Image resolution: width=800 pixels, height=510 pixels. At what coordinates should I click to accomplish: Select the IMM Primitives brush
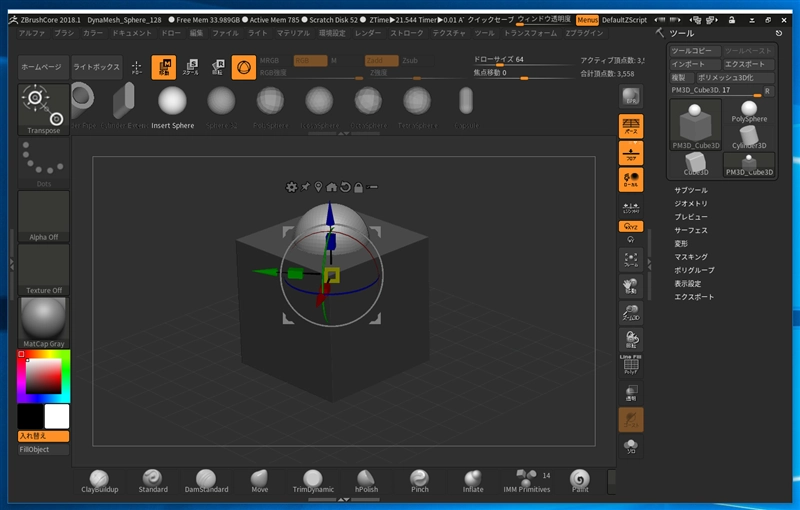pos(527,481)
